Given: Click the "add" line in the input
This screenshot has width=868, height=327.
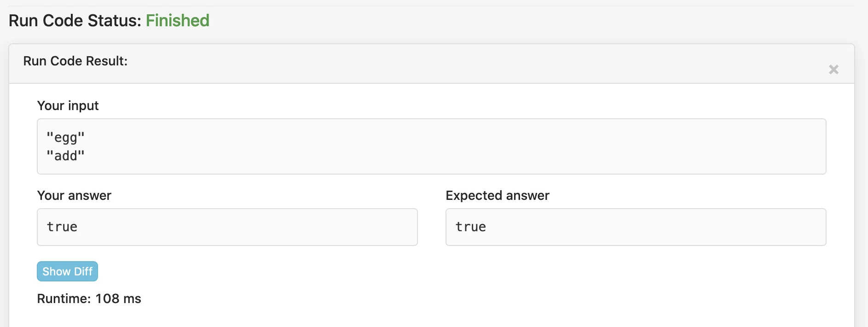Looking at the screenshot, I should (66, 156).
